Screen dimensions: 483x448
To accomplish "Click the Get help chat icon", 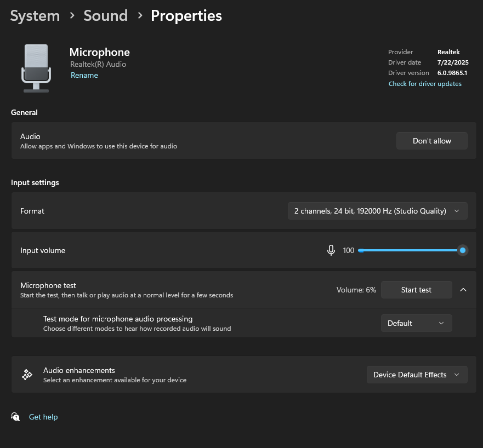I will pos(15,417).
